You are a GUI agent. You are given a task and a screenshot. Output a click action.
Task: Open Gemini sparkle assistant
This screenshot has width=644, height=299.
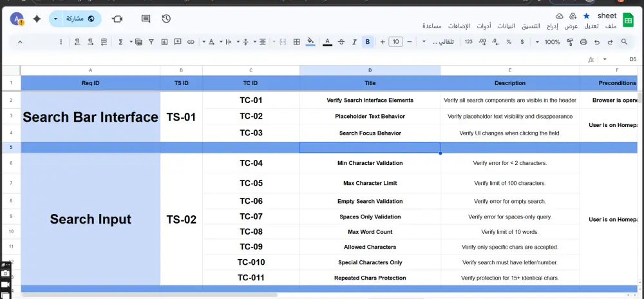pyautogui.click(x=37, y=19)
